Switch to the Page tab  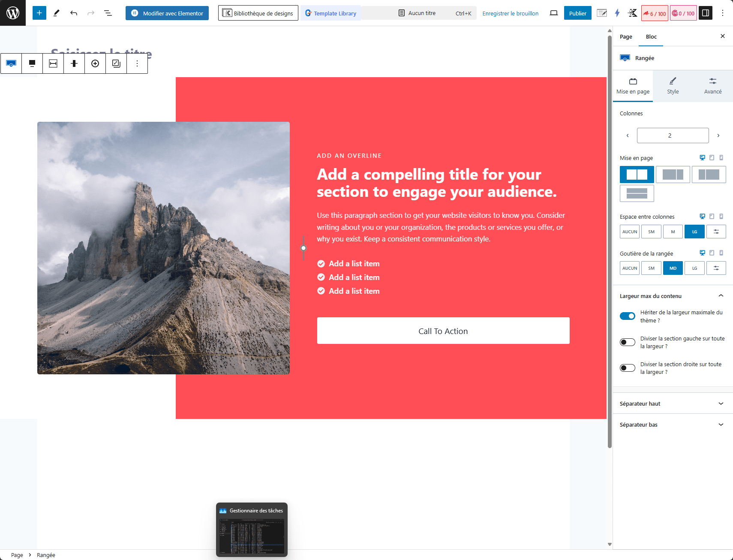[626, 37]
